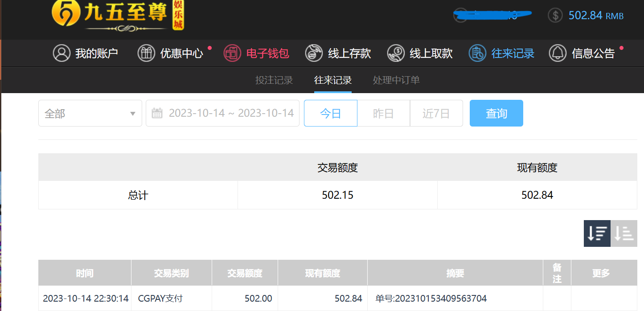Switch to 处理中订单 tab

tap(396, 80)
